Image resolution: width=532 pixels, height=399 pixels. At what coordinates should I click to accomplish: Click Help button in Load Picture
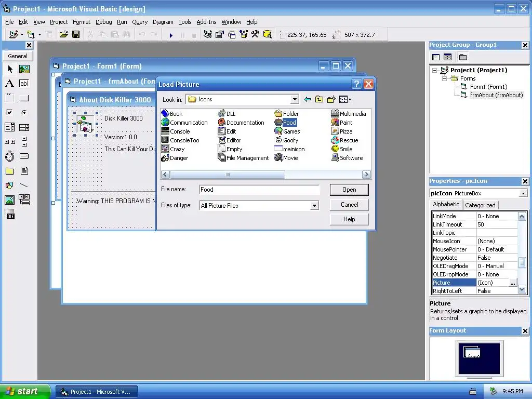tap(349, 219)
